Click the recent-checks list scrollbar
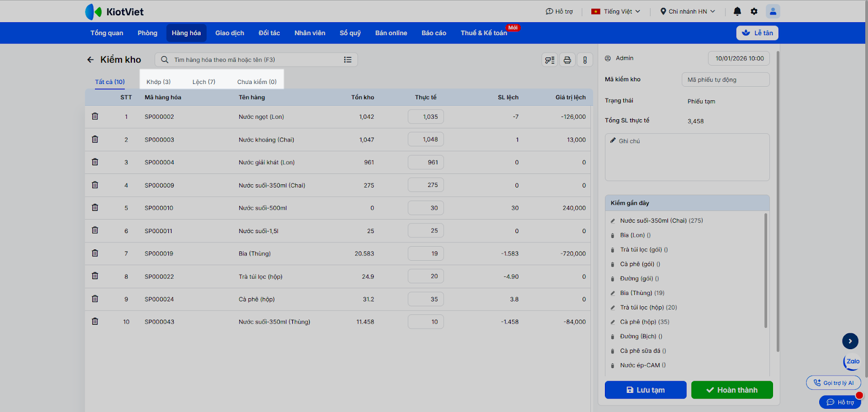This screenshot has width=868, height=412. tap(765, 271)
